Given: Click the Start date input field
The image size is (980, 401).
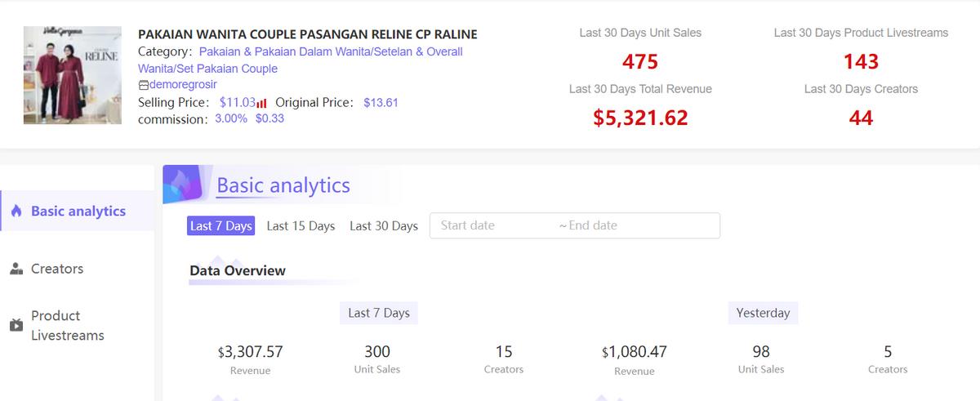Looking at the screenshot, I should click(490, 225).
